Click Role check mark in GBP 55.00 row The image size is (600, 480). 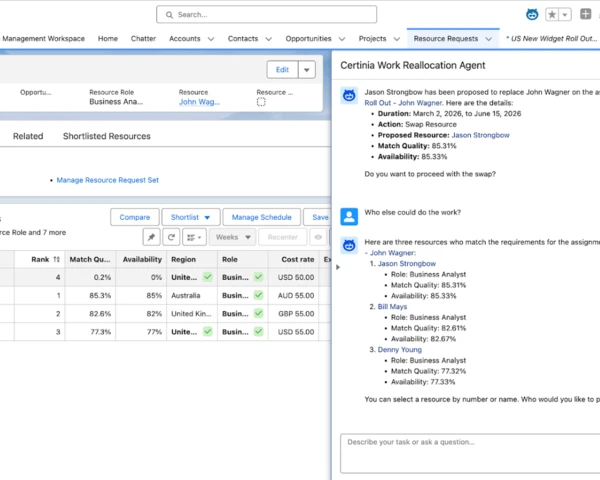[x=259, y=313]
